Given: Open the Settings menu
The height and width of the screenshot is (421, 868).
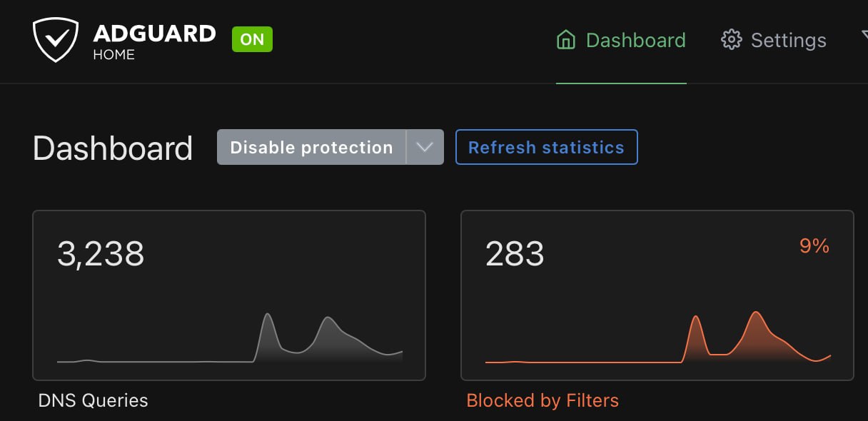Looking at the screenshot, I should [774, 40].
